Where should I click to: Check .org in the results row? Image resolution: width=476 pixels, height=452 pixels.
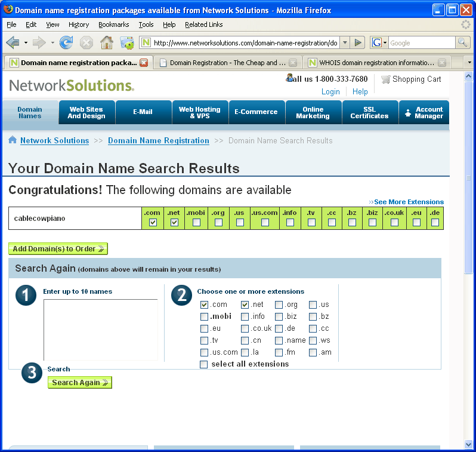point(218,223)
